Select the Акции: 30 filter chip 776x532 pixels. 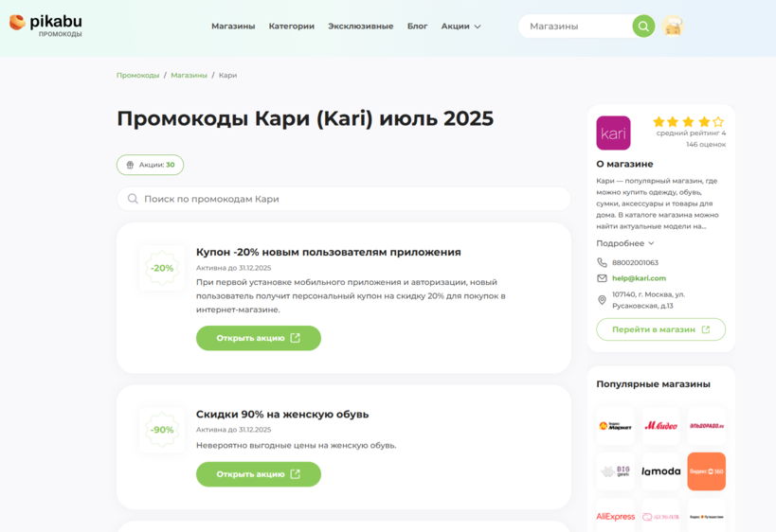click(150, 165)
